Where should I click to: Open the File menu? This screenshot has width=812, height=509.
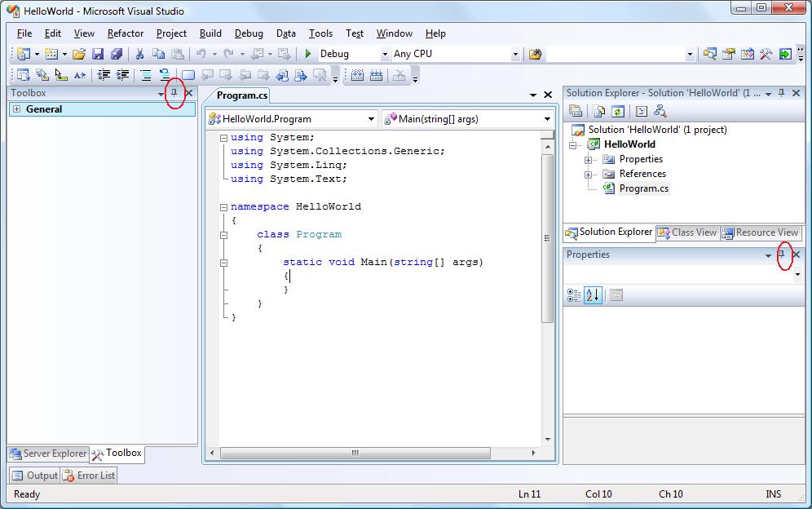point(24,33)
